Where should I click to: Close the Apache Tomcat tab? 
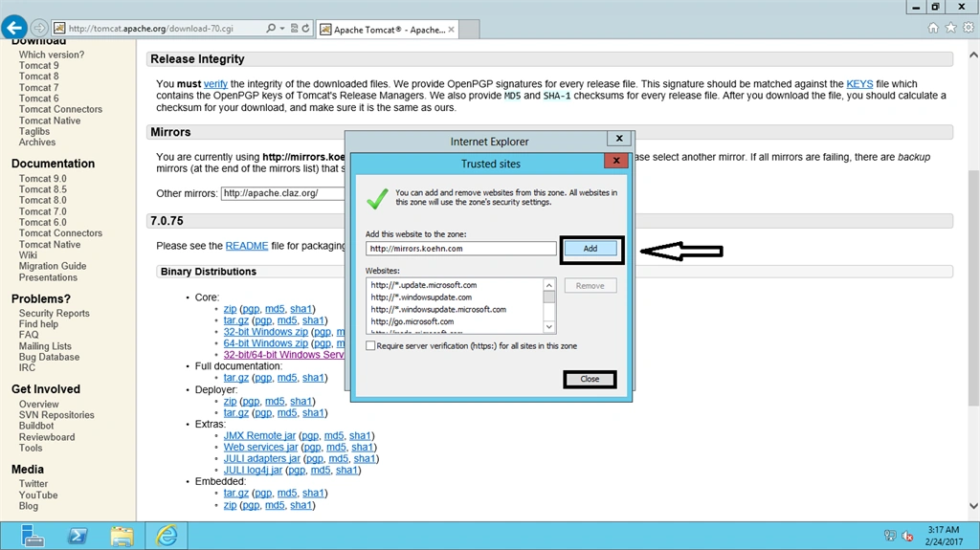[x=452, y=30]
